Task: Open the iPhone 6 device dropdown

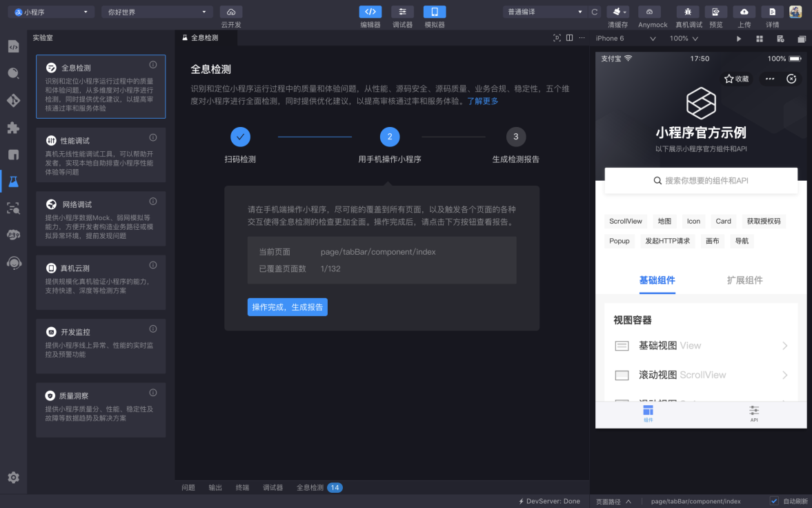Action: tap(626, 39)
